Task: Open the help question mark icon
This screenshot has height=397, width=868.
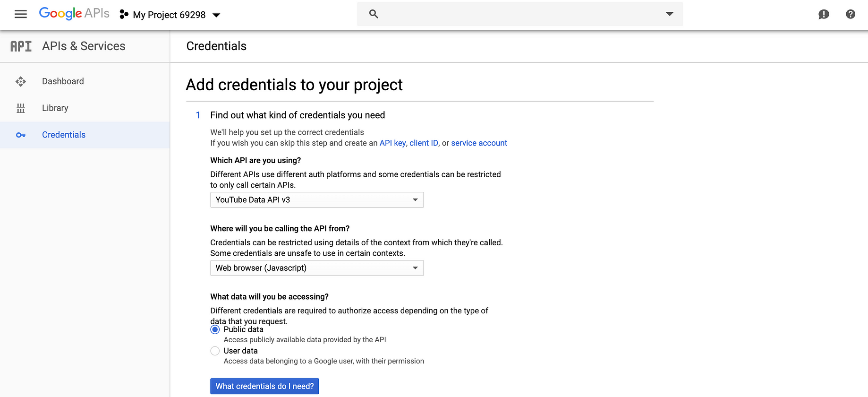Action: [851, 14]
